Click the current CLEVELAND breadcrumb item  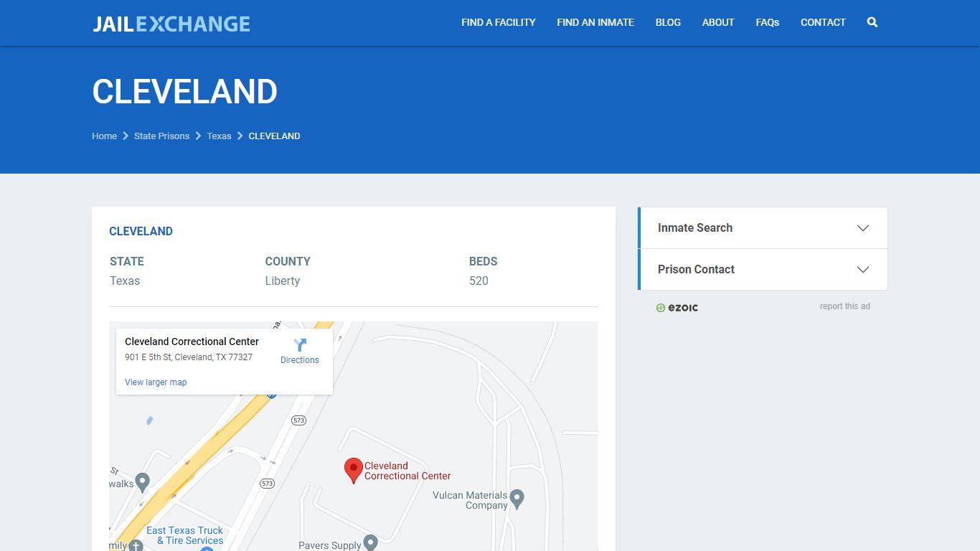tap(274, 136)
